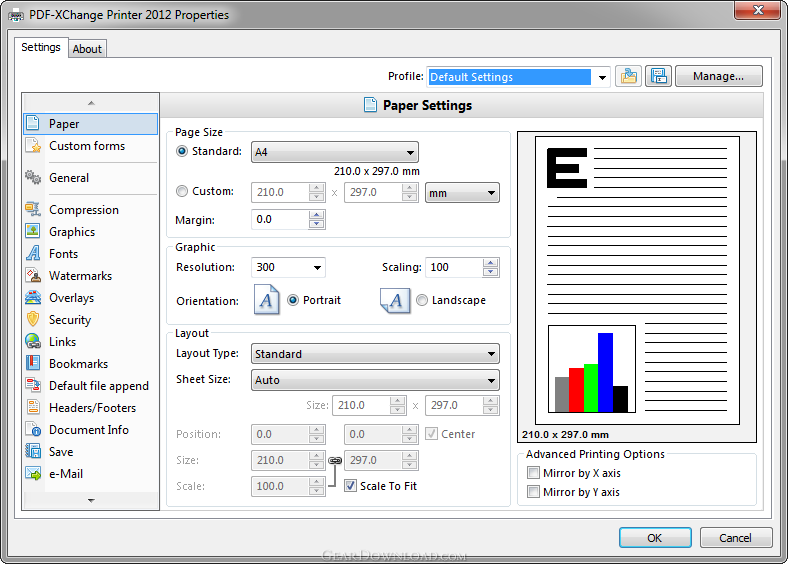The width and height of the screenshot is (788, 564).
Task: Click the Cancel button
Action: click(735, 538)
